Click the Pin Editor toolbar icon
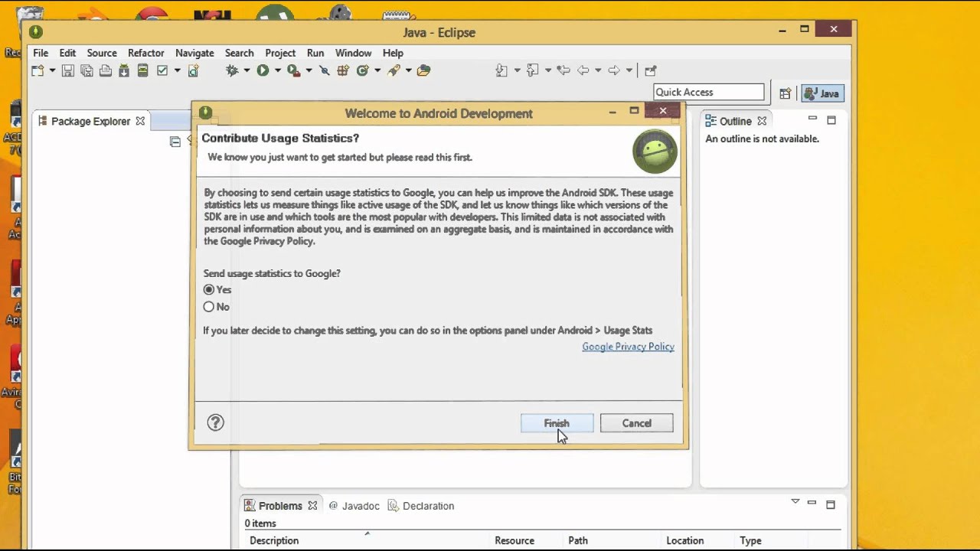The width and height of the screenshot is (980, 551). click(x=651, y=70)
